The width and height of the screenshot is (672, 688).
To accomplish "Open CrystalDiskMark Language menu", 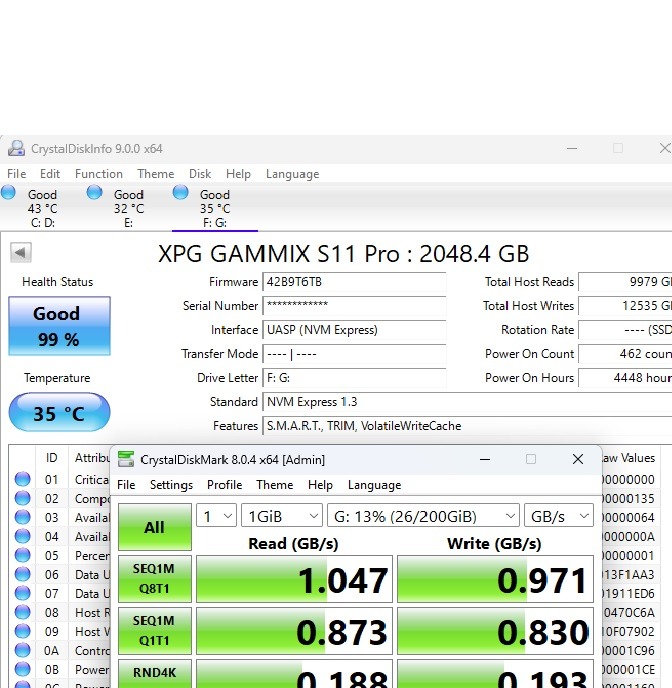I will coord(375,485).
